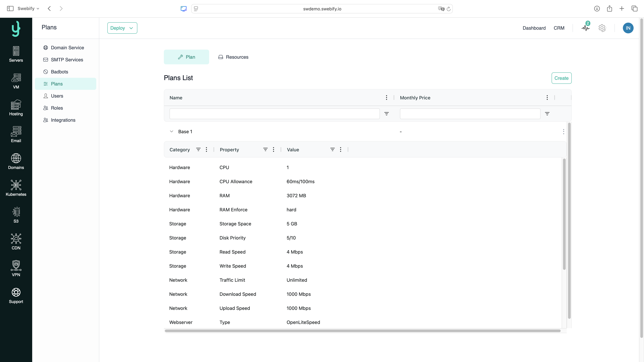Screen dimensions: 644x362
Task: Open SMTP Services menu item
Action: point(66,60)
